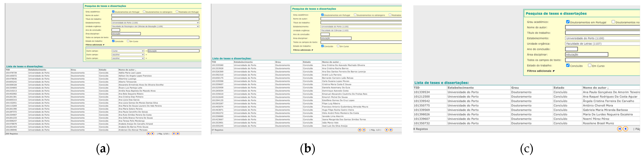Click 'Estabelecimento' column header in panel (c)
Viewport: 644px width, 159px height.
461,88
